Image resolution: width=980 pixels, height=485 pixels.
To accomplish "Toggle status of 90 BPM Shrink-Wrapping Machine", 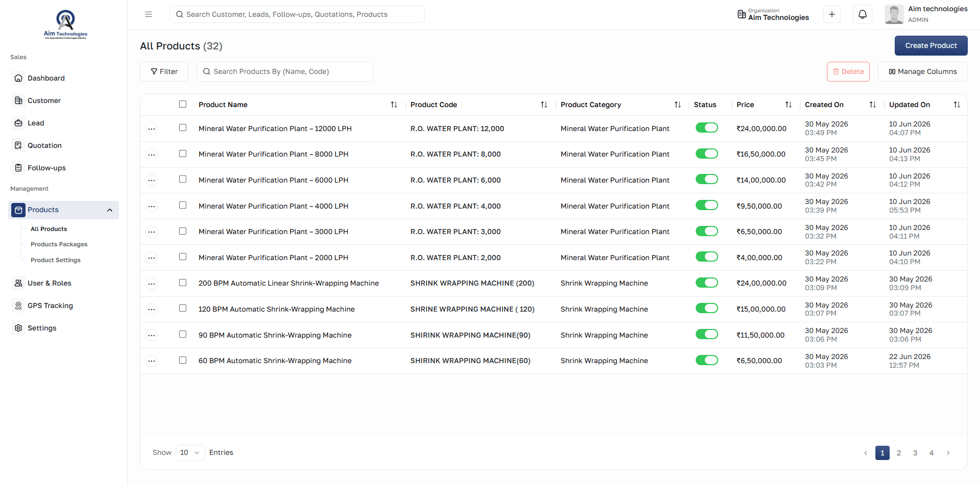I will click(707, 334).
